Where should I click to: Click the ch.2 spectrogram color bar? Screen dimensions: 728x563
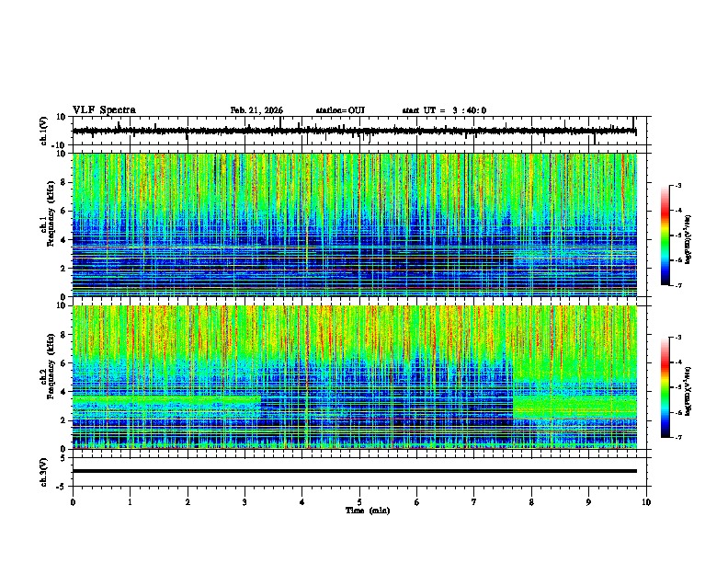tap(665, 387)
